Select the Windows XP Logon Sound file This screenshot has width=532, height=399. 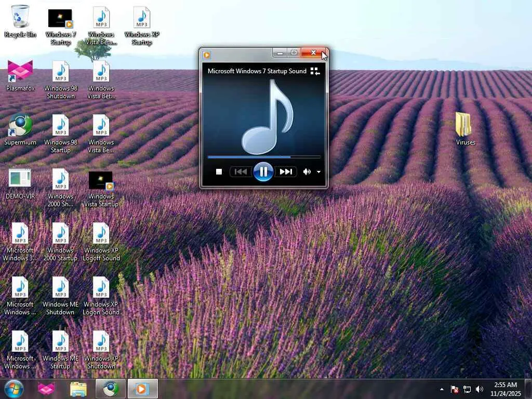click(x=101, y=296)
